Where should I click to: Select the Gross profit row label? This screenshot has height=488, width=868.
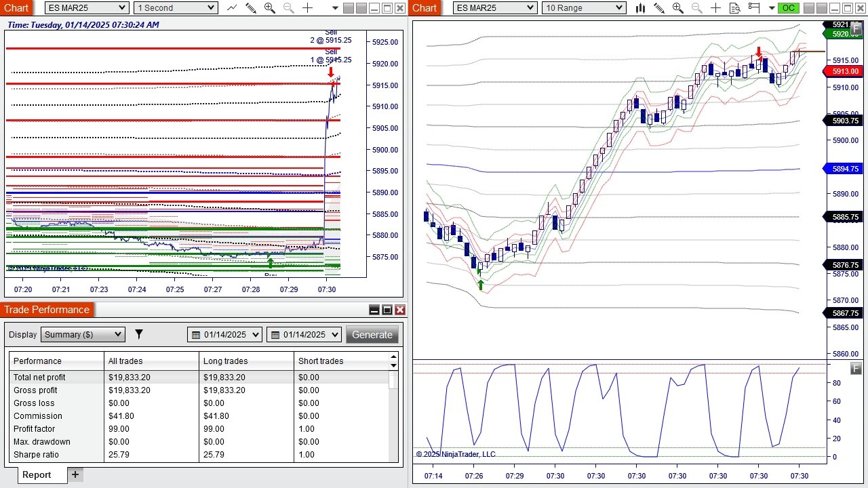35,390
